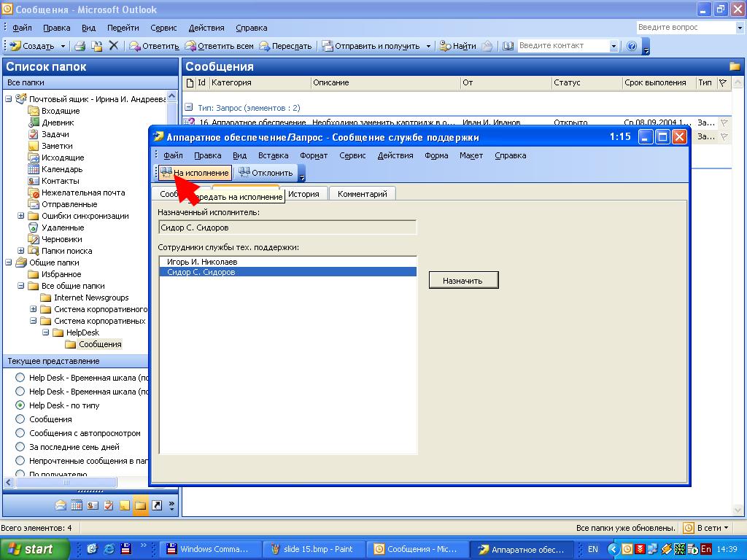The width and height of the screenshot is (747, 560).
Task: Open Форма menu in support message window
Action: pos(436,155)
